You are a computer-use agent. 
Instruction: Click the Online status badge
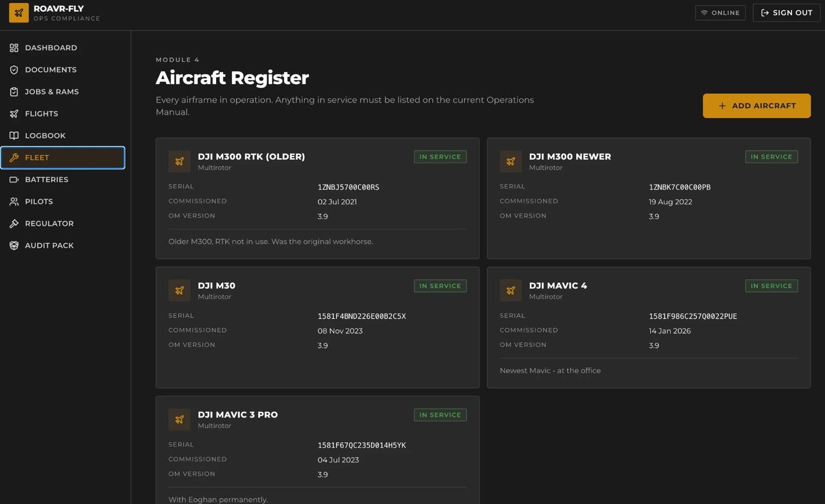pyautogui.click(x=720, y=13)
